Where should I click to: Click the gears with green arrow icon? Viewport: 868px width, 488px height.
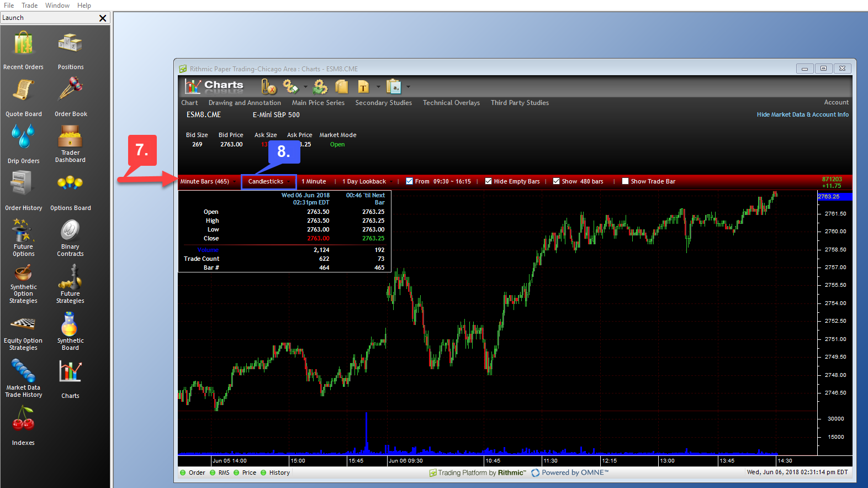(320, 87)
